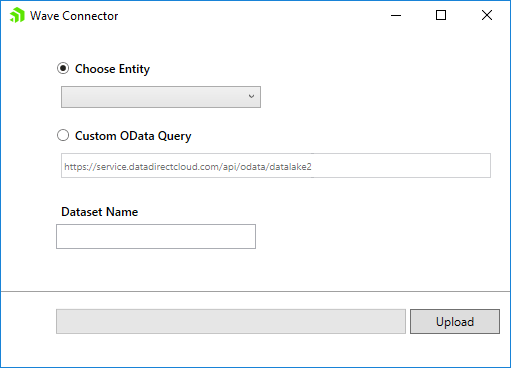511x368 pixels.
Task: Minimize the Wave Connector window
Action: (396, 15)
